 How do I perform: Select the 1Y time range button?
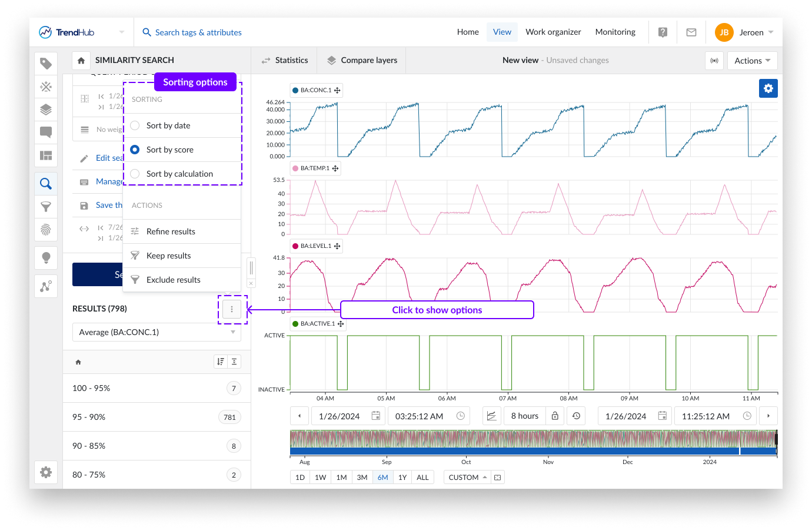click(402, 478)
